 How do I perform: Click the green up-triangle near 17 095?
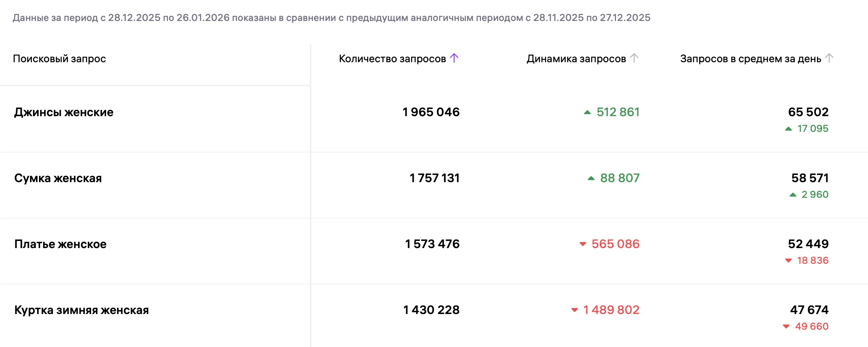[x=788, y=129]
